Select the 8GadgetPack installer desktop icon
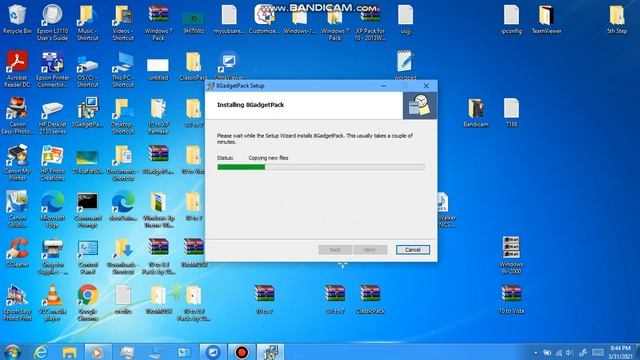The height and width of the screenshot is (360, 640). tap(87, 112)
